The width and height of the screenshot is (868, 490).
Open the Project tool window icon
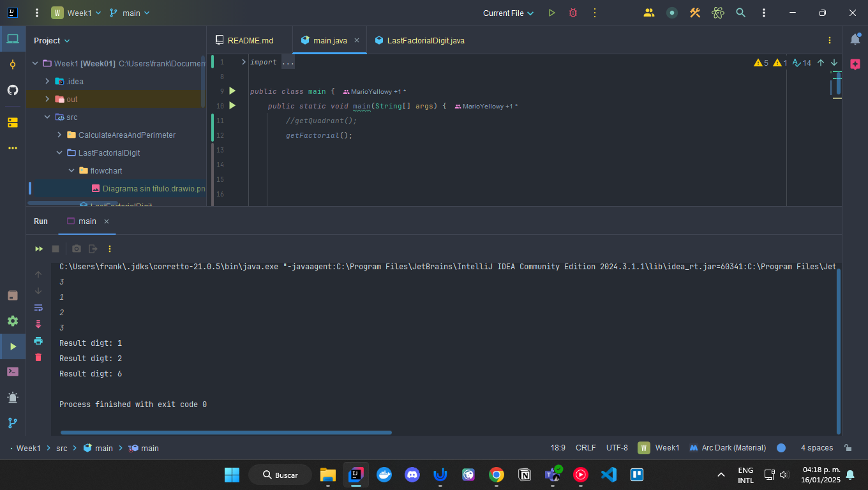[13, 39]
